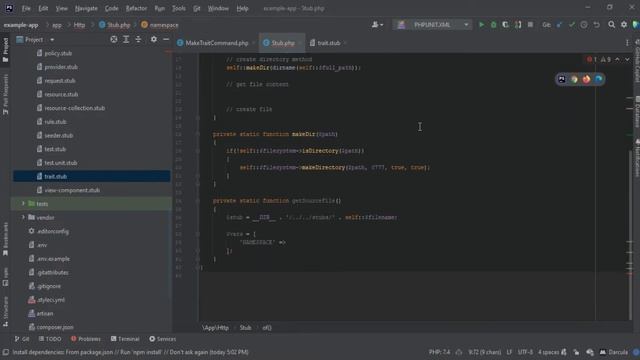Open the Services tool window
The width and height of the screenshot is (640, 360).
click(x=162, y=339)
